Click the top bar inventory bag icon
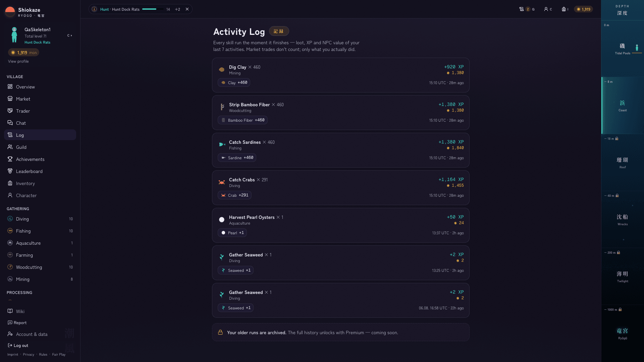This screenshot has height=362, width=644. click(564, 9)
